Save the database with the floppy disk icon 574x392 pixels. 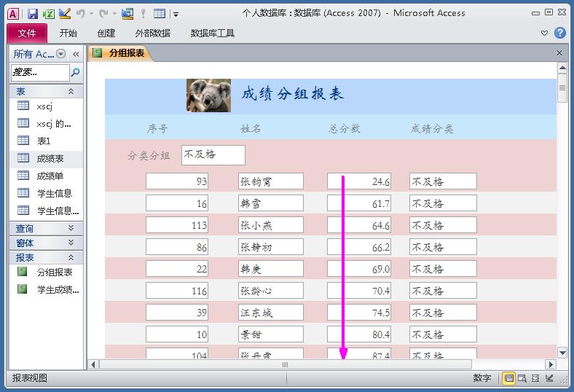coord(33,14)
